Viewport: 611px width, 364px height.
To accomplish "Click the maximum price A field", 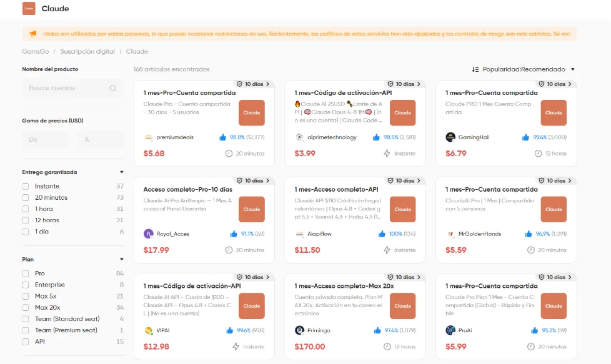I will pyautogui.click(x=101, y=139).
